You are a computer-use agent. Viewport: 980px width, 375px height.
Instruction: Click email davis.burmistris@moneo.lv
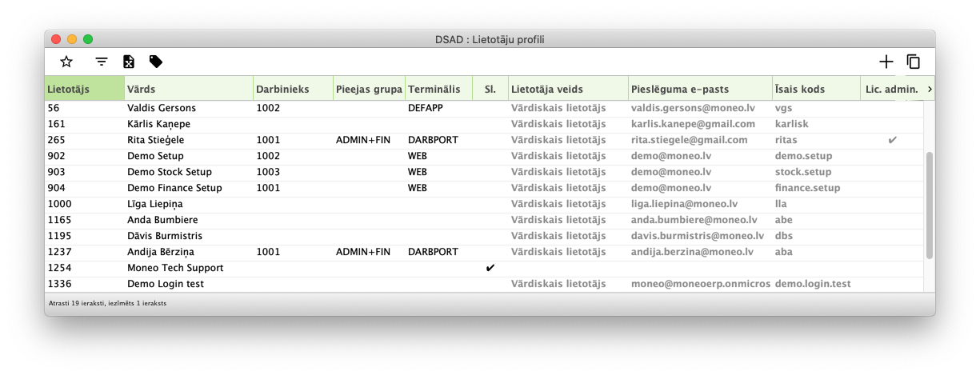click(699, 236)
